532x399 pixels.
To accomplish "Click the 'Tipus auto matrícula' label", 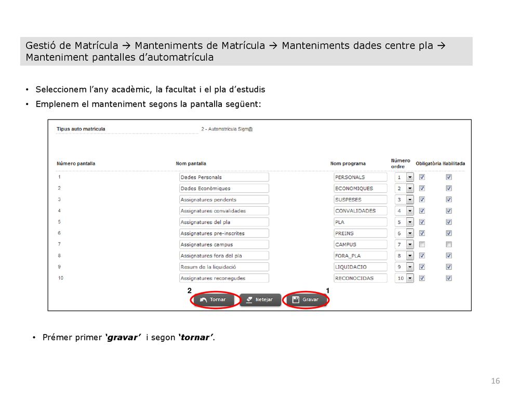I will tap(81, 129).
